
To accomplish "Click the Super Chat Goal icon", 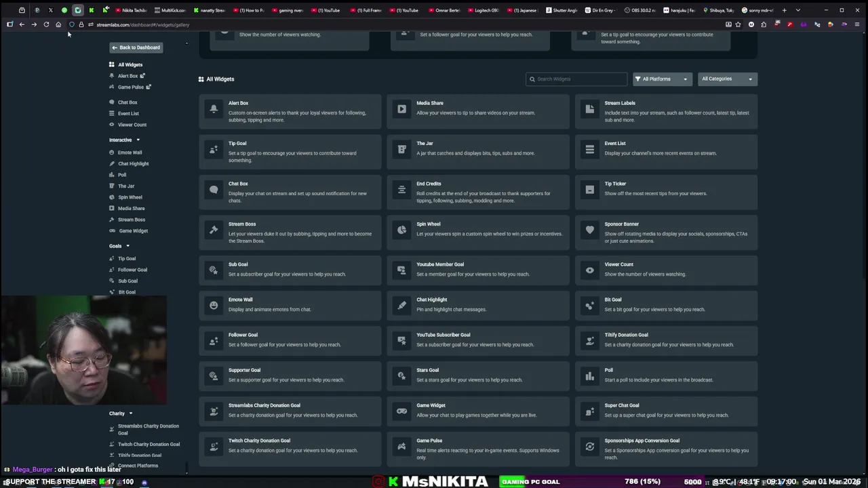I will 589,411.
